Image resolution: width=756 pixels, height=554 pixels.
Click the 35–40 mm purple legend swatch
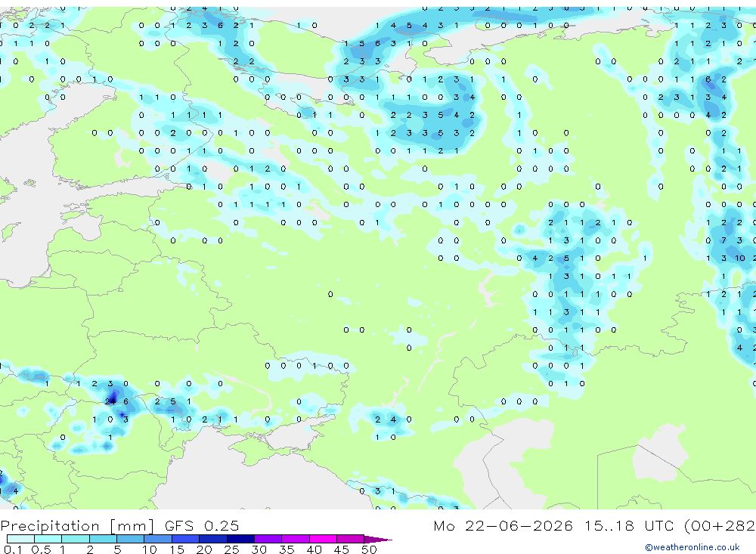(296, 539)
